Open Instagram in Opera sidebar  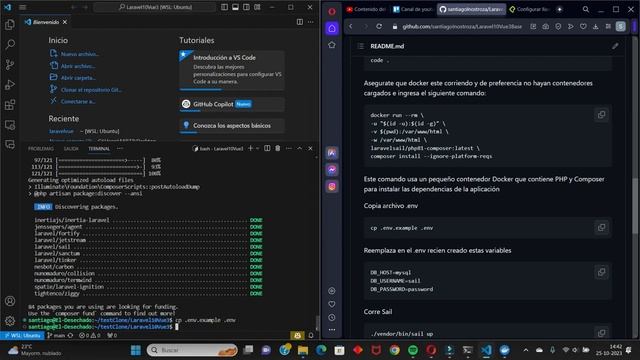coord(332,186)
